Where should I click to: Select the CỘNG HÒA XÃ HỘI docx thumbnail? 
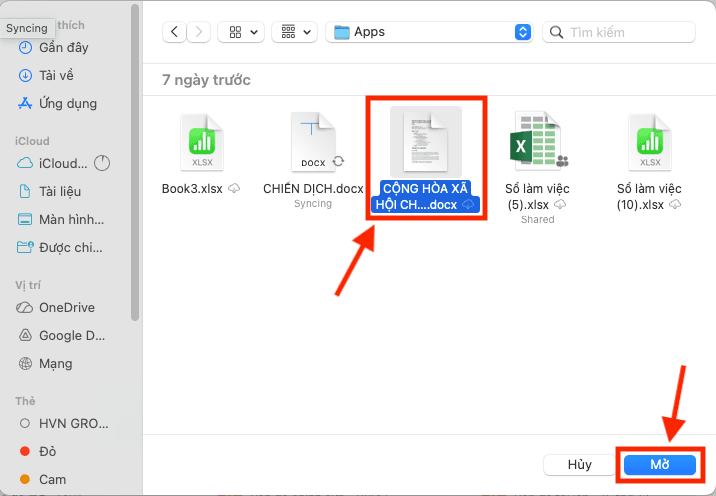pos(425,145)
